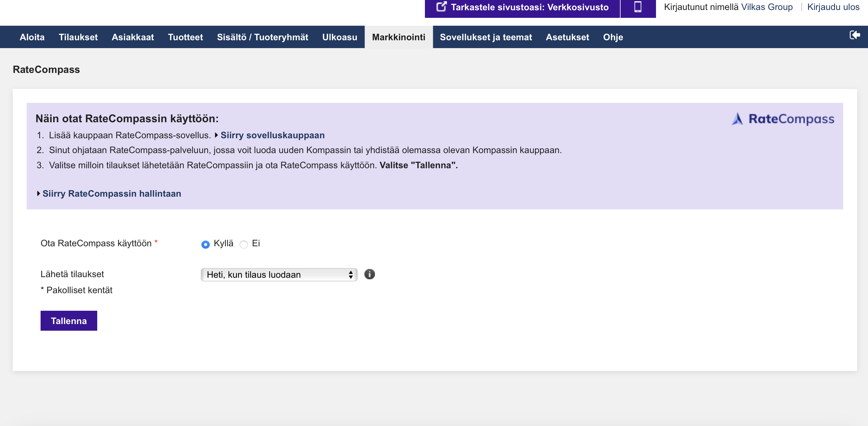Click the RateCompass logo
Viewport: 868px width, 426px height.
point(783,119)
